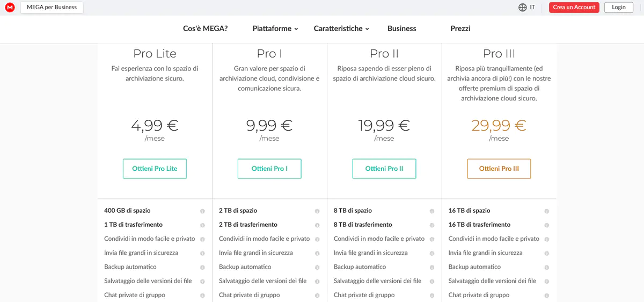Click the globe language icon
Viewport: 644px width, 302px height.
522,8
